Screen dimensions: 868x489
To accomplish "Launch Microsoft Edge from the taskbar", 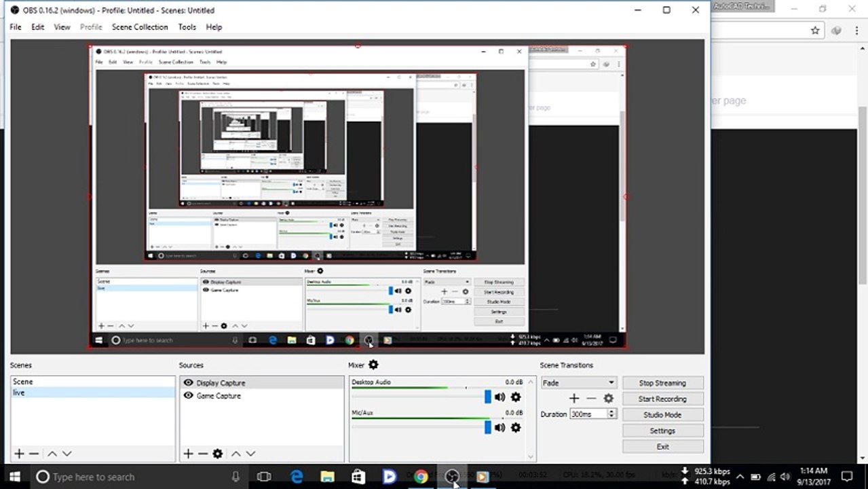I will pyautogui.click(x=297, y=477).
